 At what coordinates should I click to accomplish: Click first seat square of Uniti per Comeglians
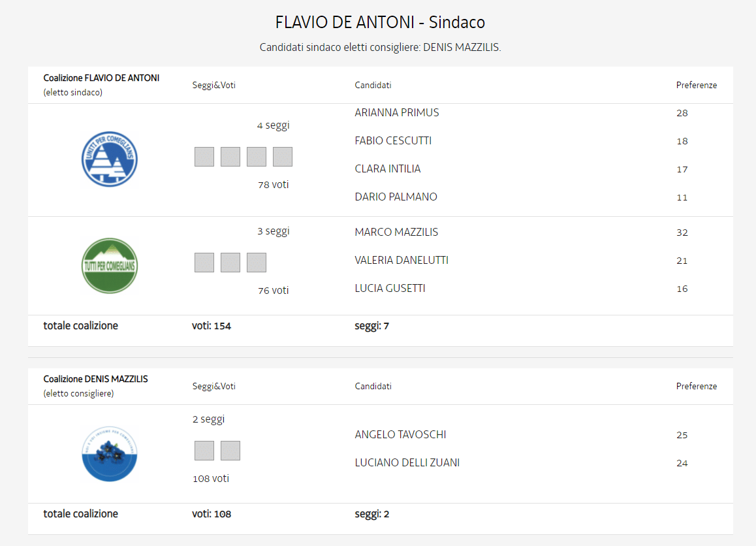click(x=204, y=157)
